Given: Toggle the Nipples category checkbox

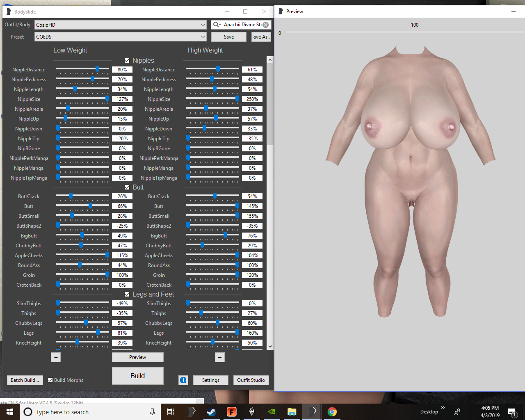Looking at the screenshot, I should point(127,61).
